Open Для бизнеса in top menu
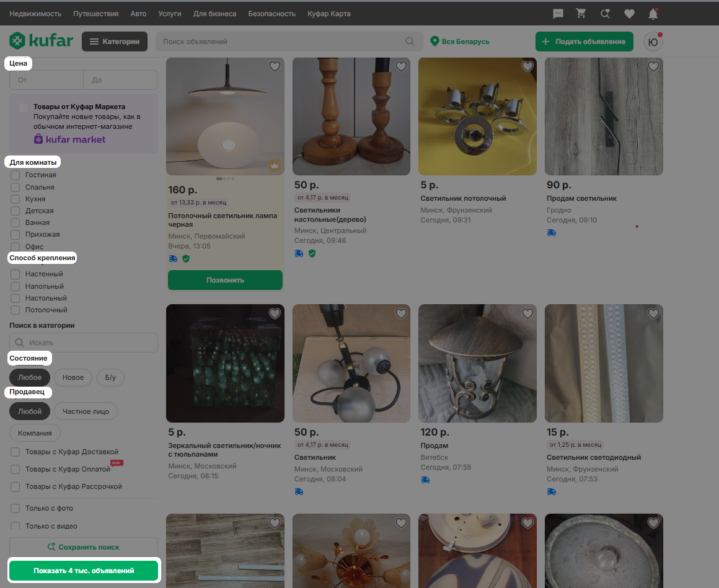This screenshot has height=588, width=719. click(214, 14)
